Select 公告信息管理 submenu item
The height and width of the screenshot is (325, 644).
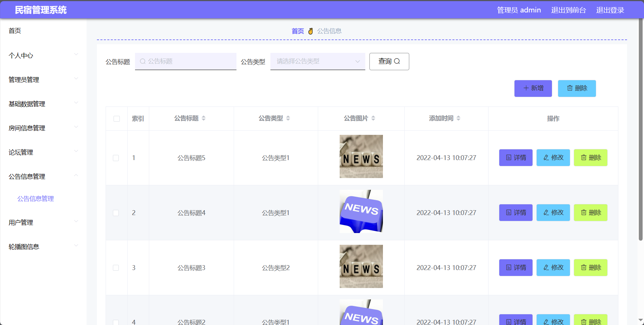36,199
